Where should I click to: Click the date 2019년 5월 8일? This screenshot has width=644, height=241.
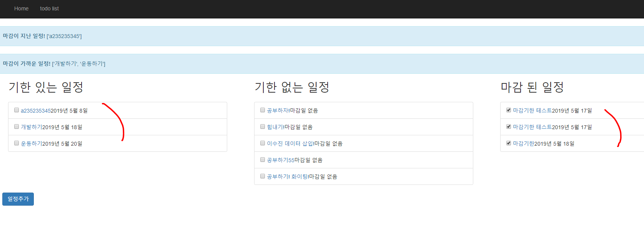coord(69,111)
